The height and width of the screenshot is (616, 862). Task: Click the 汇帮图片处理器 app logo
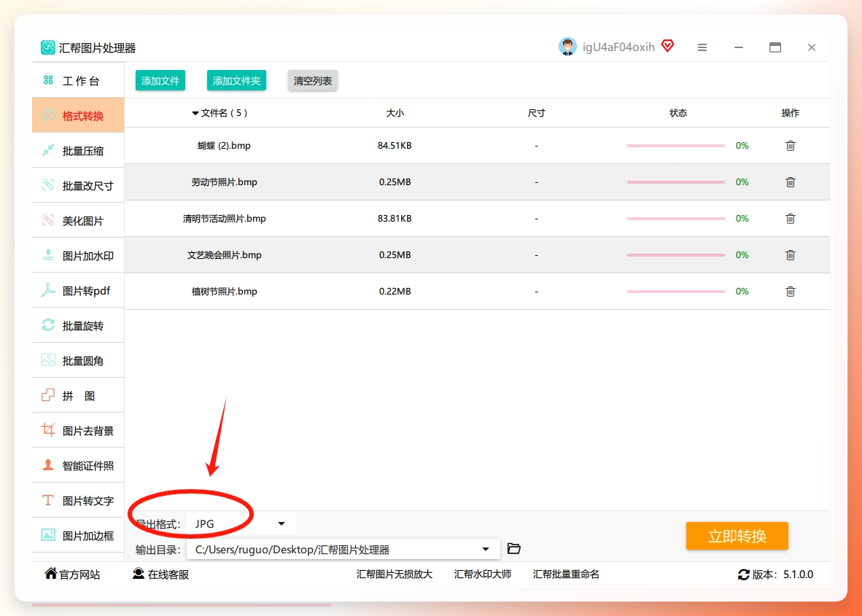coord(48,47)
